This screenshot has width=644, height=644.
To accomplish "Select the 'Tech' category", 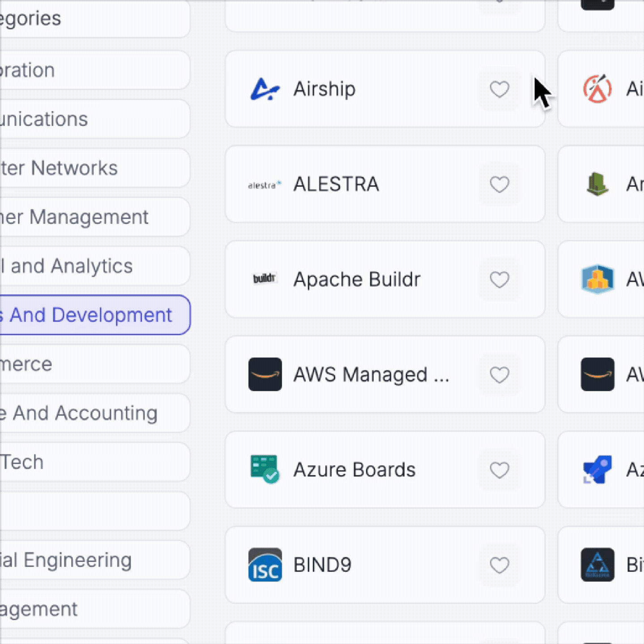I will point(95,462).
